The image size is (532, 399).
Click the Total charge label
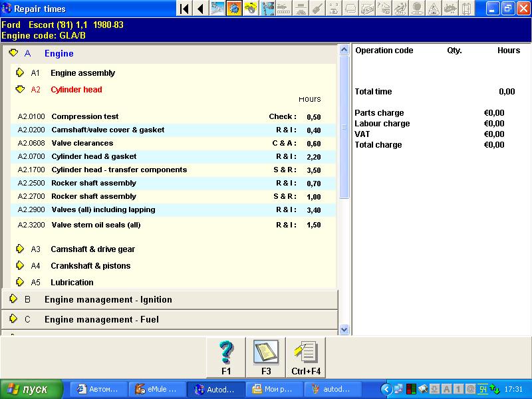[x=378, y=145]
